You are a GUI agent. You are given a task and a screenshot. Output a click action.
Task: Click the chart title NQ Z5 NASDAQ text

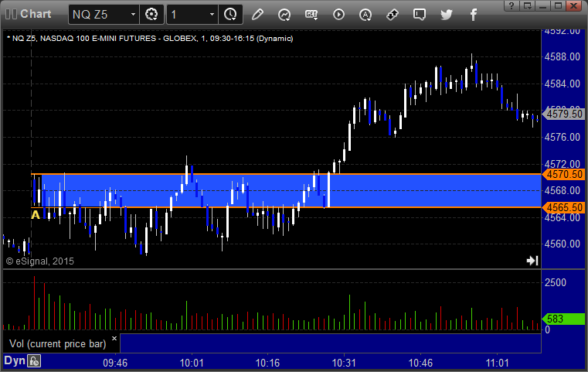(150, 39)
